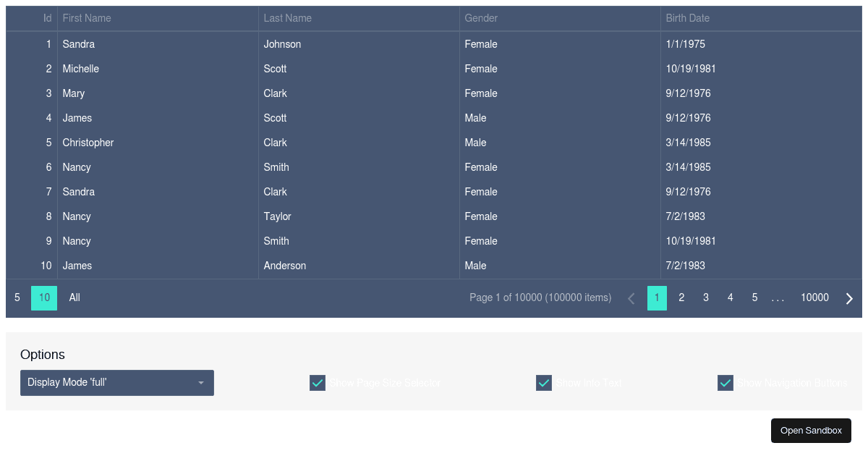Viewport: 868px width, 456px height.
Task: Uncheck Show Page Size Selector
Action: (x=317, y=382)
